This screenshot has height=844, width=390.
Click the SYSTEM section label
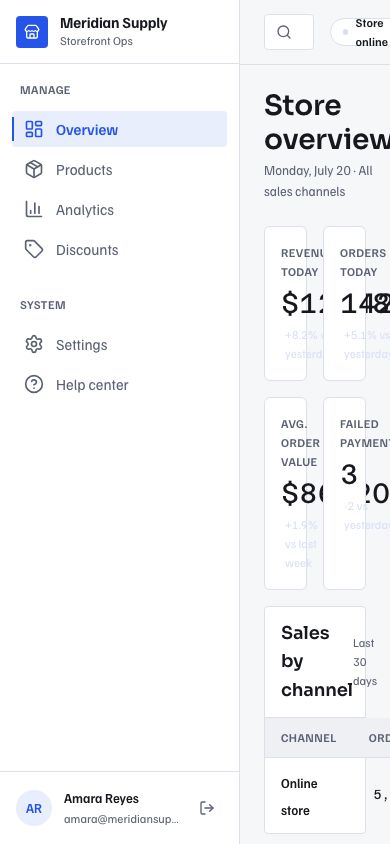[43, 305]
